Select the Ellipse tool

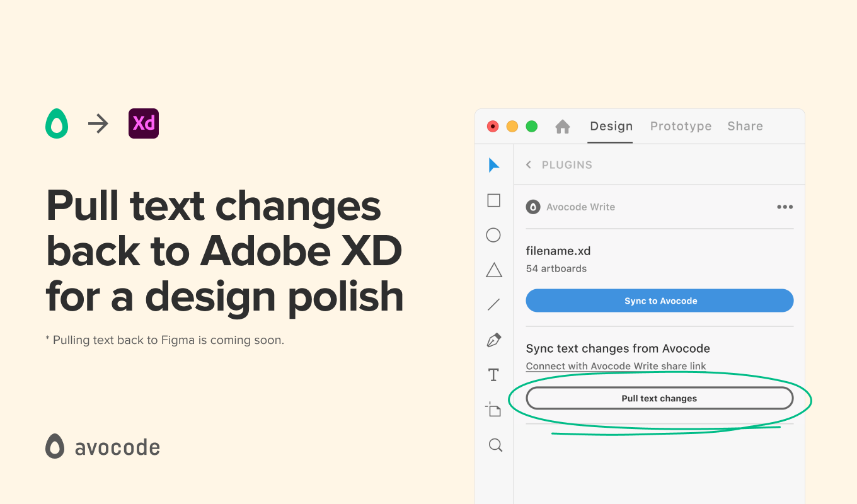[493, 235]
